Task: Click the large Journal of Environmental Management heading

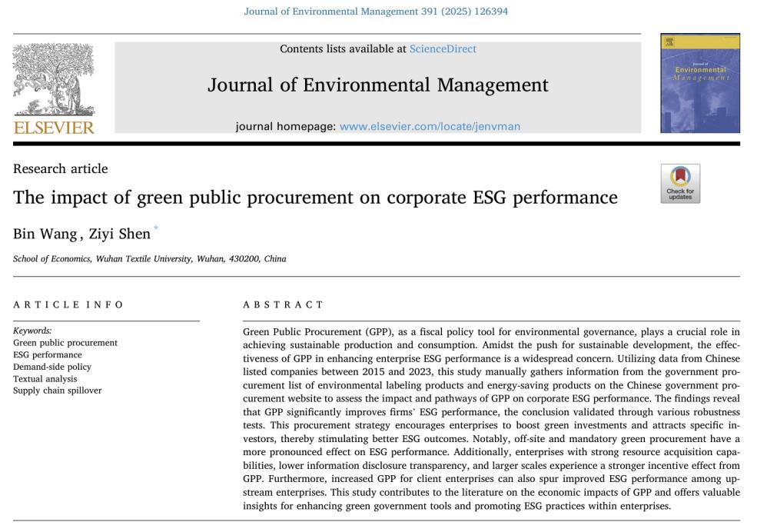Action: click(x=377, y=85)
